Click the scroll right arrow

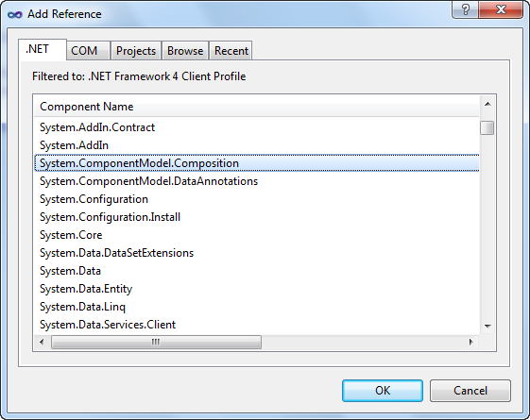471,342
